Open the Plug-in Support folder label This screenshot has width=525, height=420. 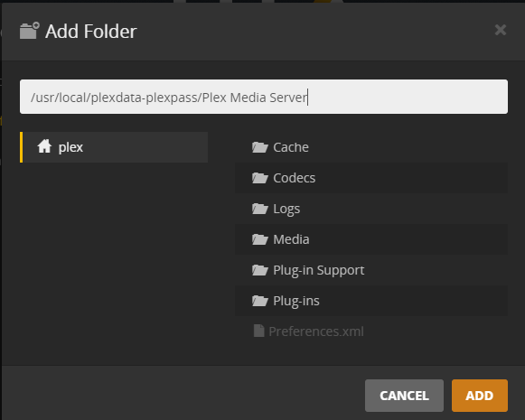pyautogui.click(x=318, y=270)
